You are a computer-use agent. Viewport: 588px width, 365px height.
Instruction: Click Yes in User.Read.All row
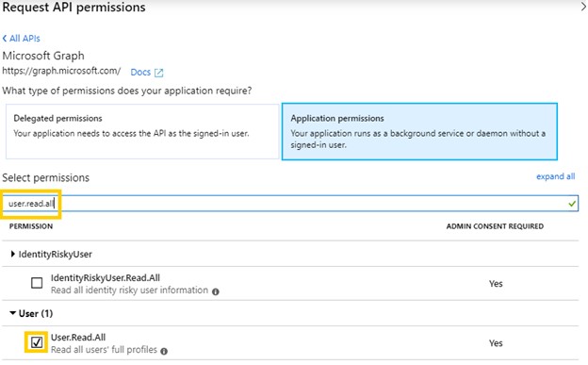coord(496,343)
